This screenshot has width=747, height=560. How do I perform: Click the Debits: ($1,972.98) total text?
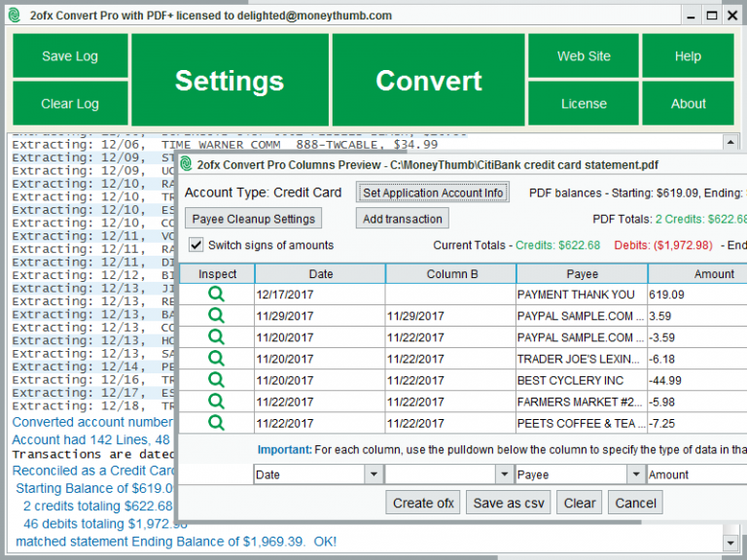click(x=663, y=245)
